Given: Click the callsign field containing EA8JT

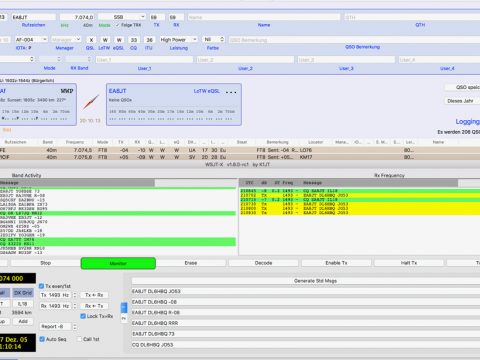Looking at the screenshot, I should click(x=33, y=17).
